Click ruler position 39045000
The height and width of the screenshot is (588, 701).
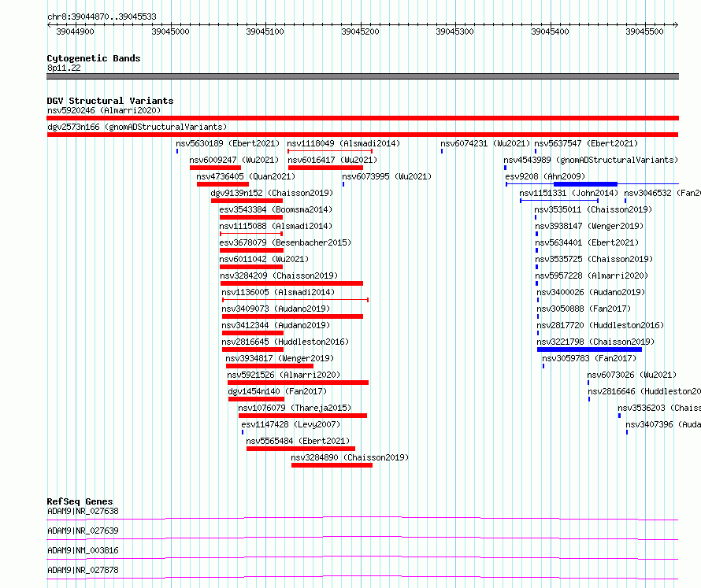click(170, 31)
